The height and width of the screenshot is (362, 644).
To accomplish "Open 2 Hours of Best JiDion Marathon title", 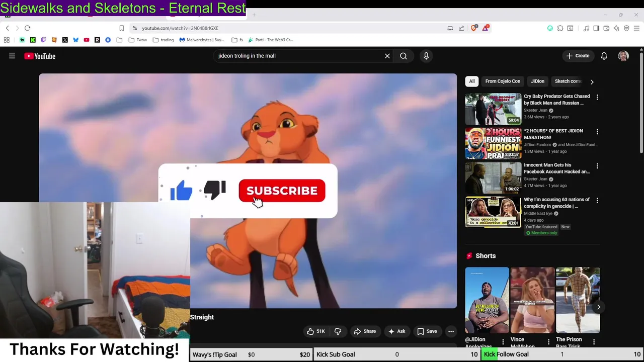I will pos(553,134).
